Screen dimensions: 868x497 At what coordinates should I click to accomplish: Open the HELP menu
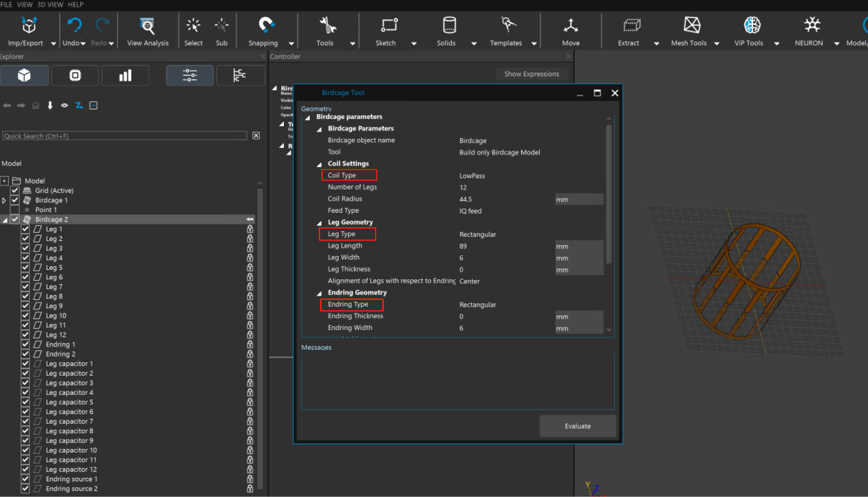[75, 4]
